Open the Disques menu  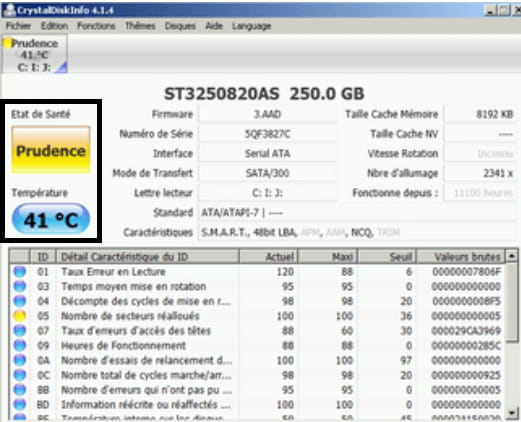pos(180,26)
